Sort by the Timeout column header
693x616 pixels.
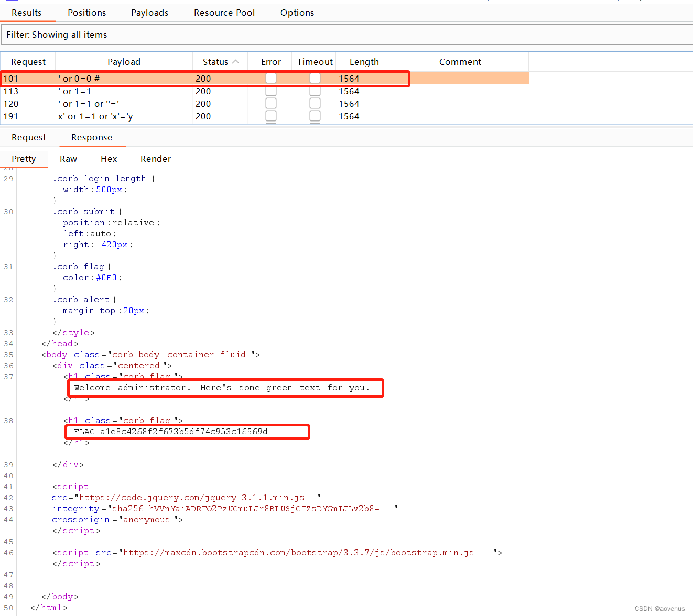tap(315, 62)
